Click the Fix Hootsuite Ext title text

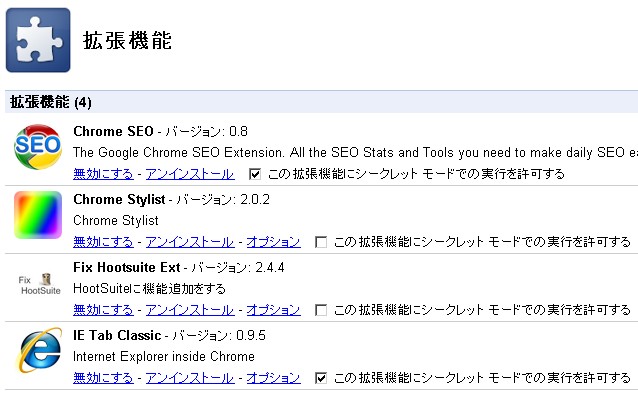click(x=127, y=267)
